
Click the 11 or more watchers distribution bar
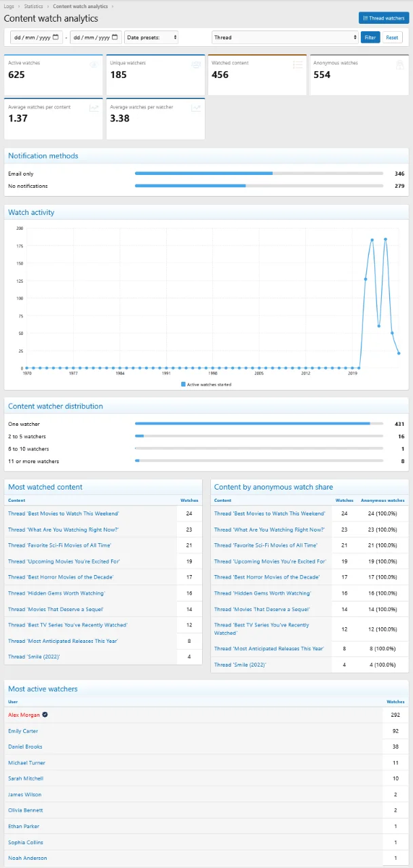[259, 461]
